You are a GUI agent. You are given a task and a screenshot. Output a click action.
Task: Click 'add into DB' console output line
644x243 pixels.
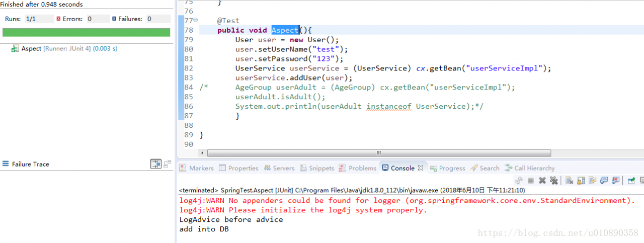204,229
